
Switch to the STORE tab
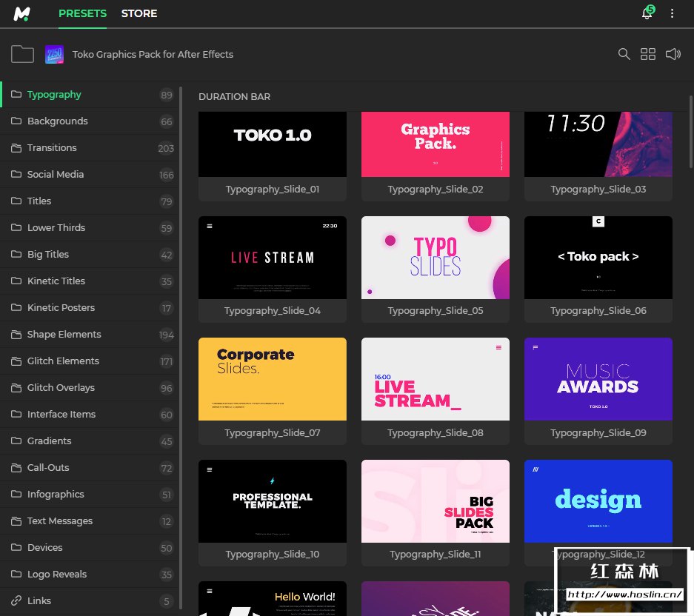(x=139, y=13)
